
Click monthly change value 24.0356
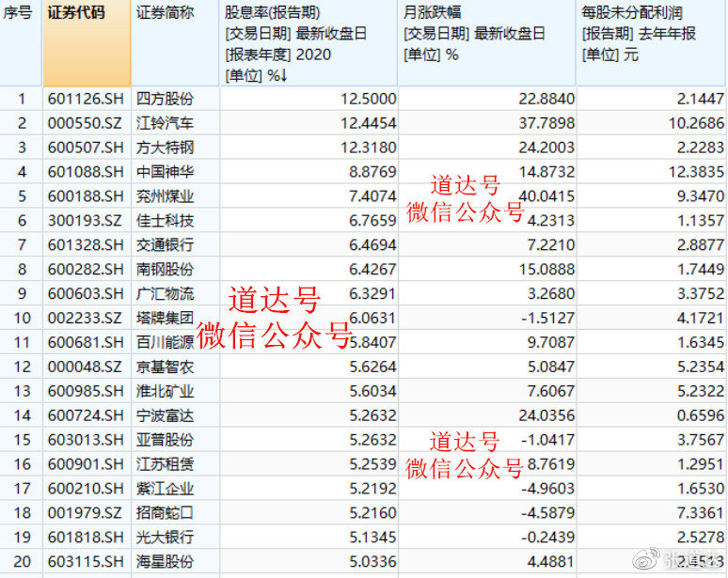546,415
